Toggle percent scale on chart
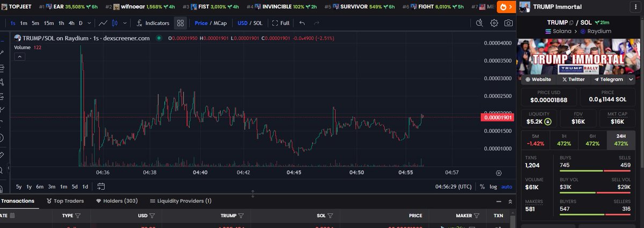 482,187
